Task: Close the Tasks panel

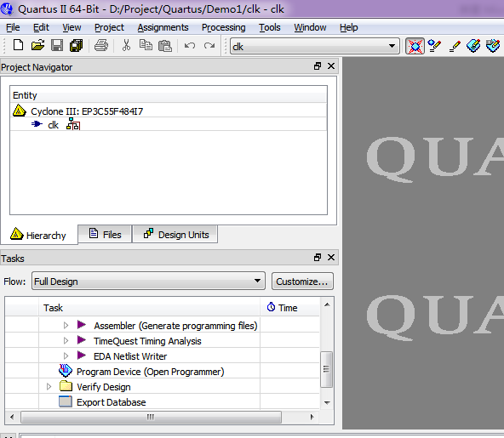Action: click(331, 258)
